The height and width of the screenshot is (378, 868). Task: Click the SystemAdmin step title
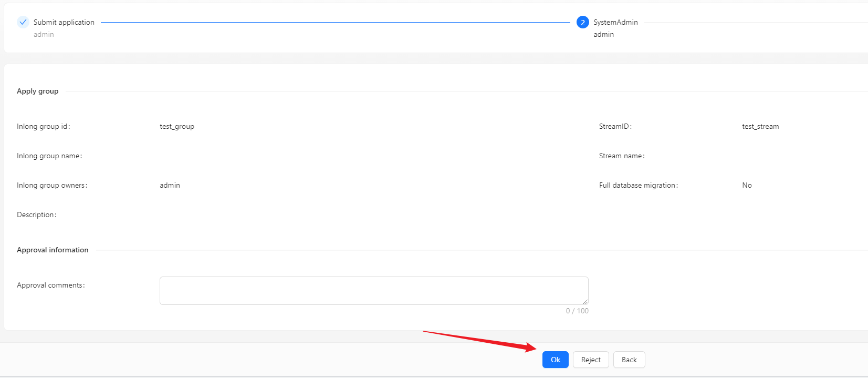pyautogui.click(x=615, y=22)
